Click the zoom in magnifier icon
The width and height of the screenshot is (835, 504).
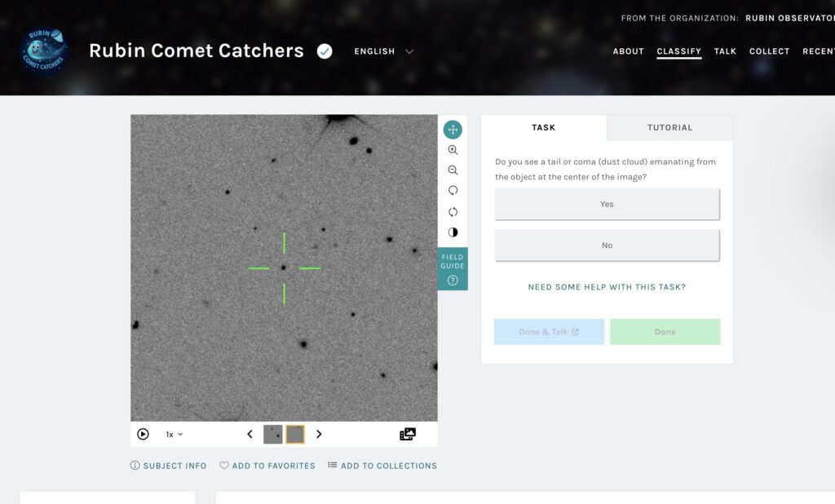coord(453,150)
